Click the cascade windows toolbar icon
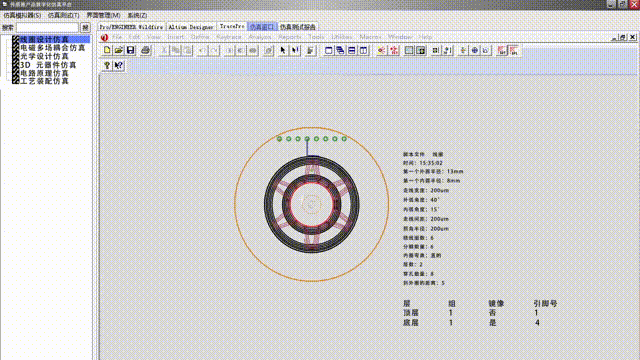 340,50
